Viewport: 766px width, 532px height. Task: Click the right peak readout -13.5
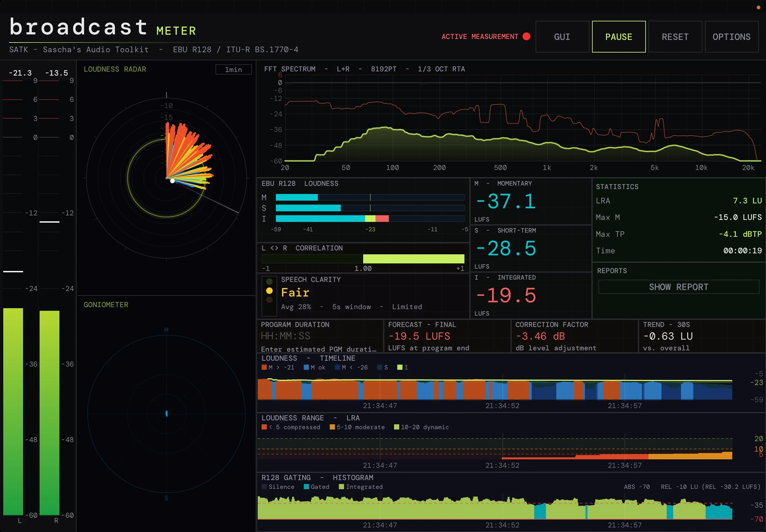(56, 73)
